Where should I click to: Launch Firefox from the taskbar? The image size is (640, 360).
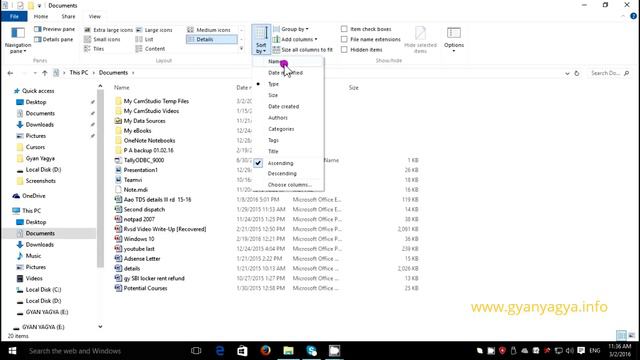coord(265,351)
